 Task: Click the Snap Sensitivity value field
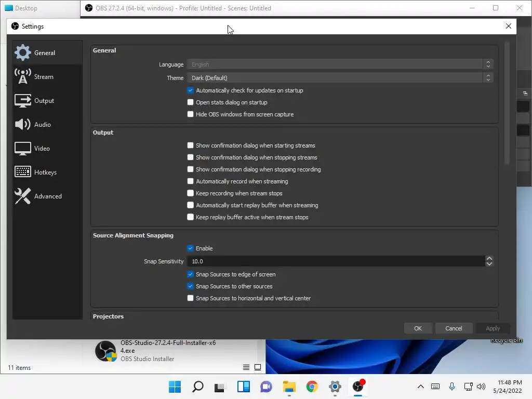pos(336,261)
